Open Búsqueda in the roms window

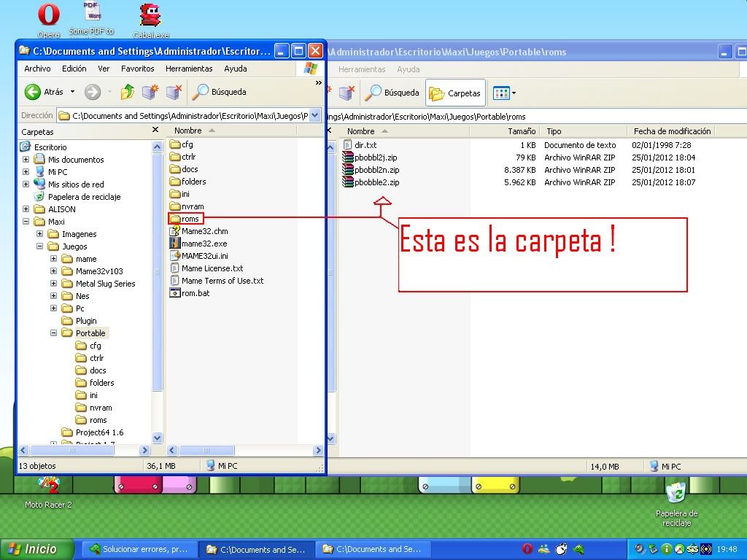pyautogui.click(x=392, y=93)
